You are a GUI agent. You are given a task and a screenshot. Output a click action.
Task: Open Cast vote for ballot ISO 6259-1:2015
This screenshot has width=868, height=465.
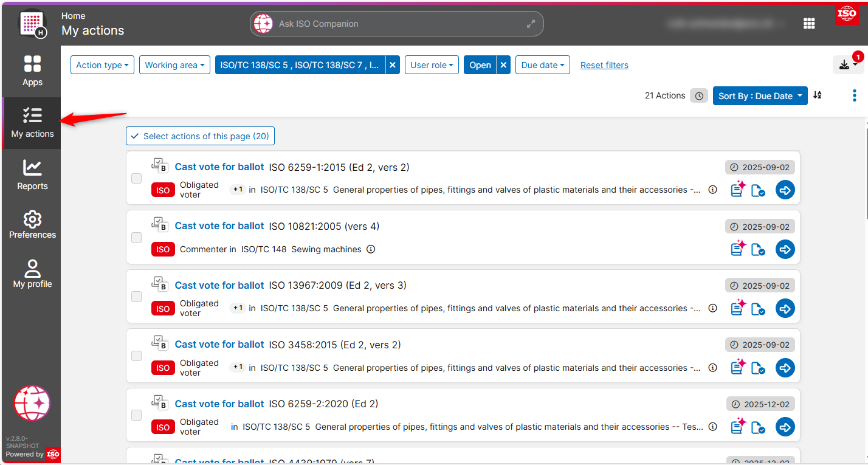(x=219, y=167)
